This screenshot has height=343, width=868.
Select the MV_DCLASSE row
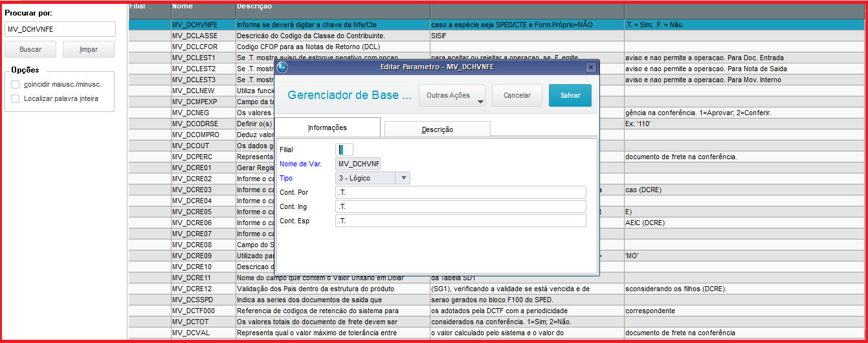click(496, 36)
